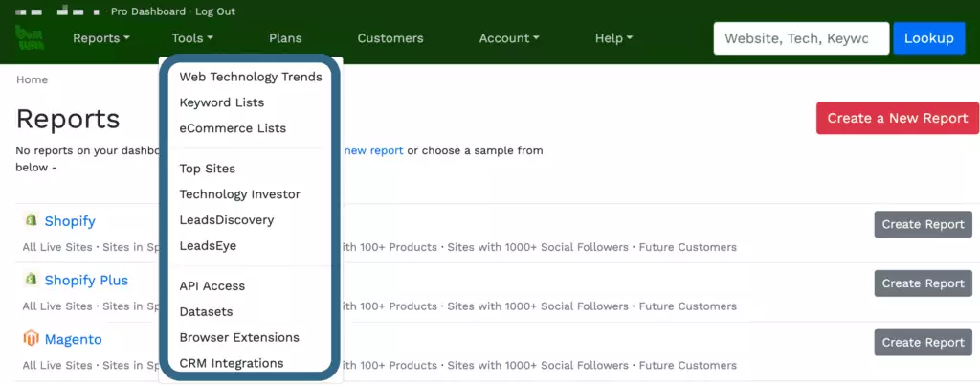The image size is (980, 385).
Task: Choose Browser Extensions
Action: coord(239,337)
